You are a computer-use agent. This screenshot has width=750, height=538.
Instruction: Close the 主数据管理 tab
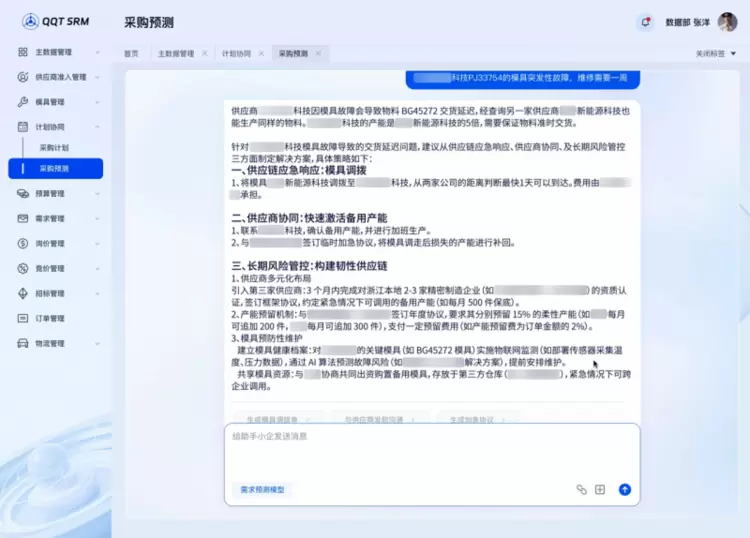tap(204, 53)
